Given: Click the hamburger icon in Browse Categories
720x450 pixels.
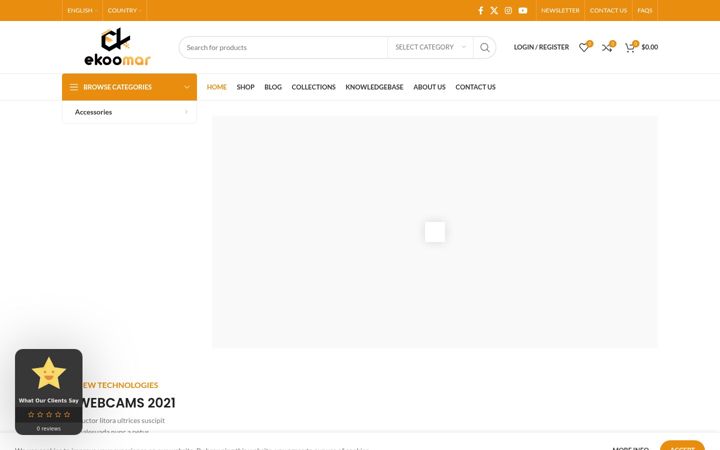Looking at the screenshot, I should pos(73,87).
